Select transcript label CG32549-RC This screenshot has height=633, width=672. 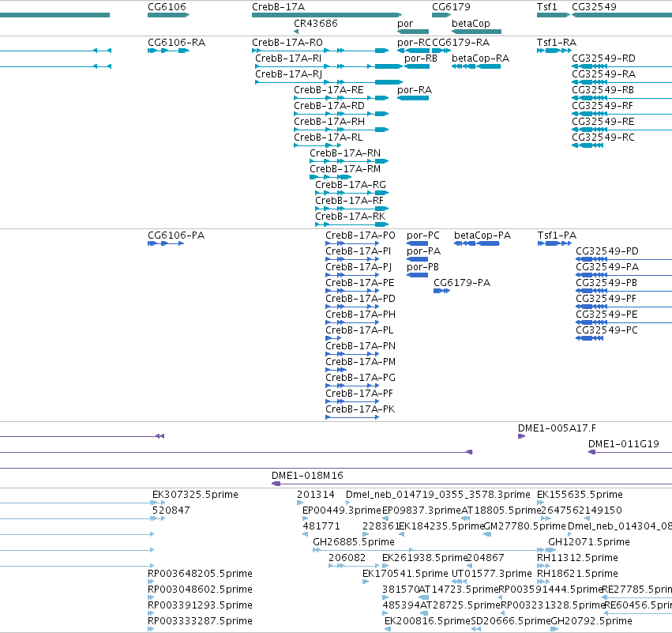(x=603, y=138)
